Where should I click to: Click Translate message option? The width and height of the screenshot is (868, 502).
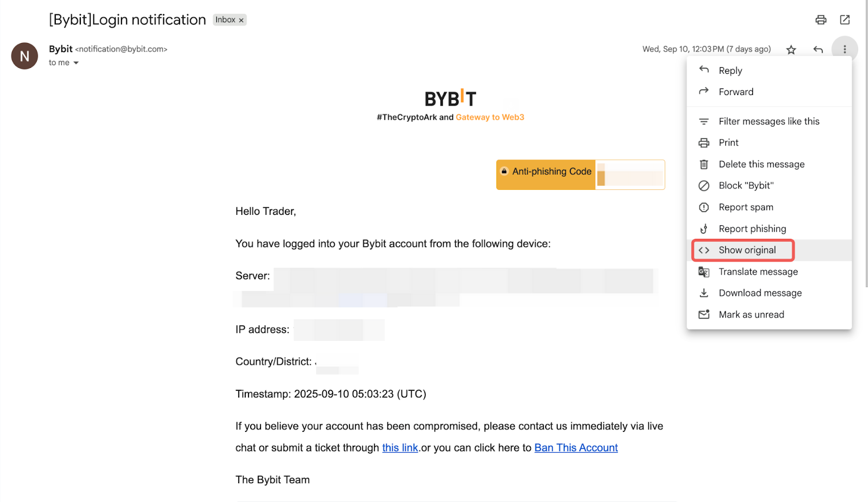tap(758, 272)
